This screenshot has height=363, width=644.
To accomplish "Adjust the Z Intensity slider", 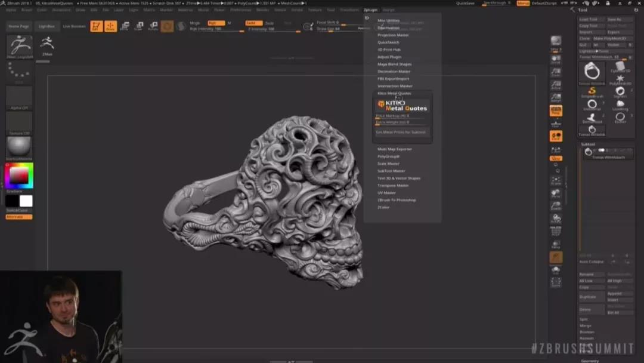I will click(x=274, y=29).
